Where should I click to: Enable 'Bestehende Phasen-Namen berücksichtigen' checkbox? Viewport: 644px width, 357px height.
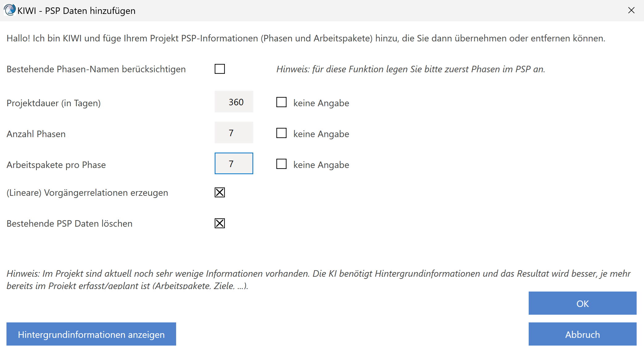click(220, 69)
